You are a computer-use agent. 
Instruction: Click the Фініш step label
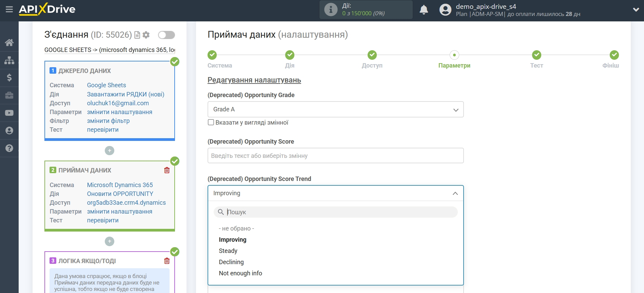click(610, 66)
